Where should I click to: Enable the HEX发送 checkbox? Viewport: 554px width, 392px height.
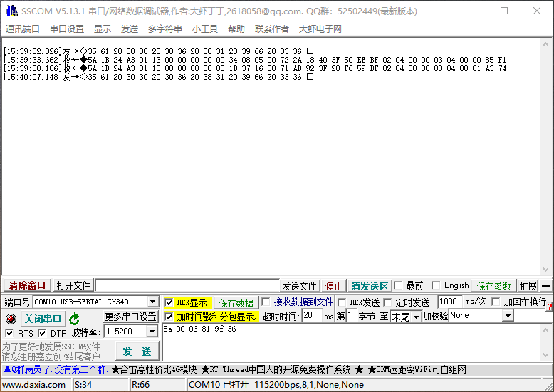(x=342, y=302)
